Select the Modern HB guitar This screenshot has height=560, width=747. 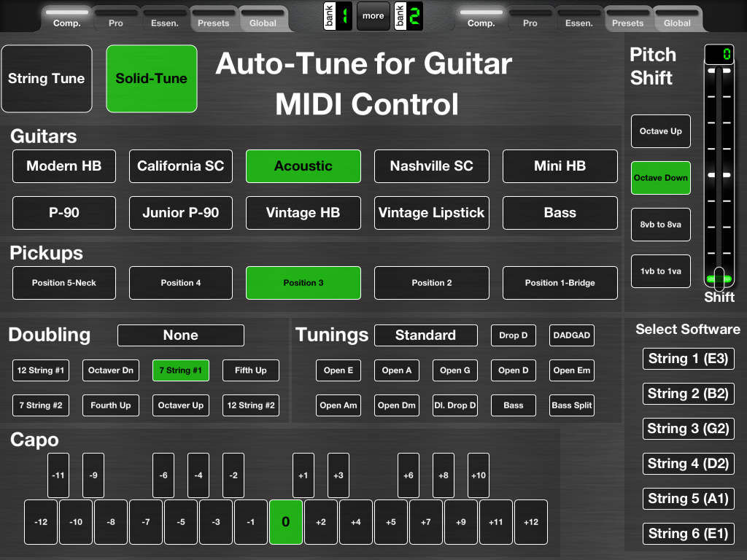tap(64, 166)
